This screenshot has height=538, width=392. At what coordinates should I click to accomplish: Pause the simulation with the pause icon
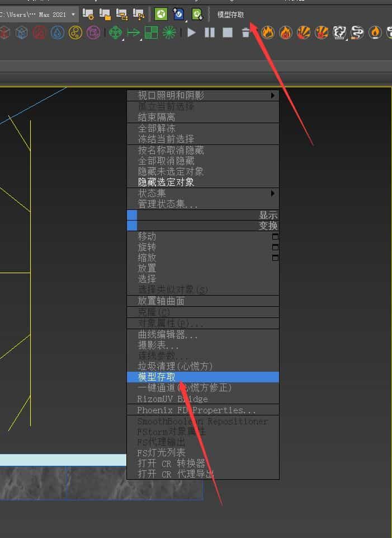pos(210,33)
